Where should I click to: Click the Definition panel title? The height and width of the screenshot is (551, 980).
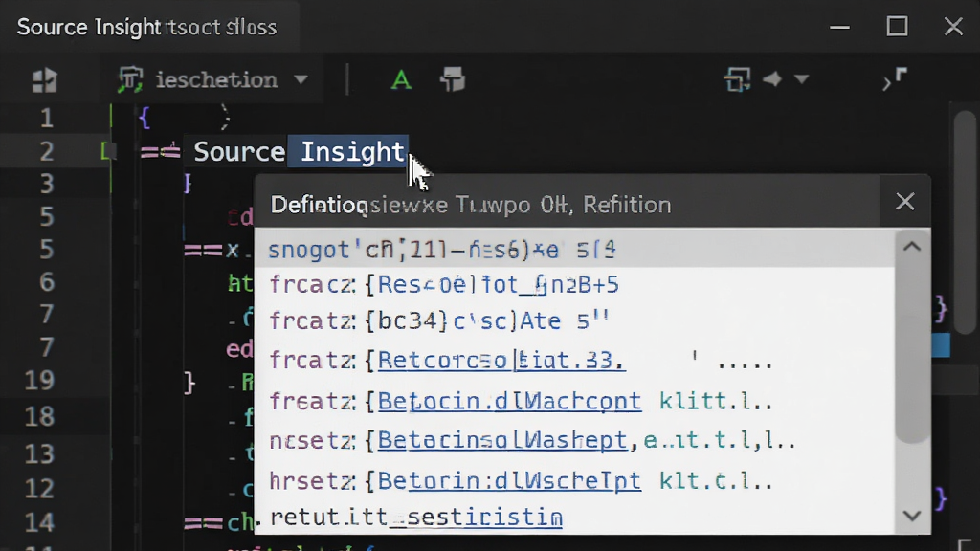(x=470, y=205)
